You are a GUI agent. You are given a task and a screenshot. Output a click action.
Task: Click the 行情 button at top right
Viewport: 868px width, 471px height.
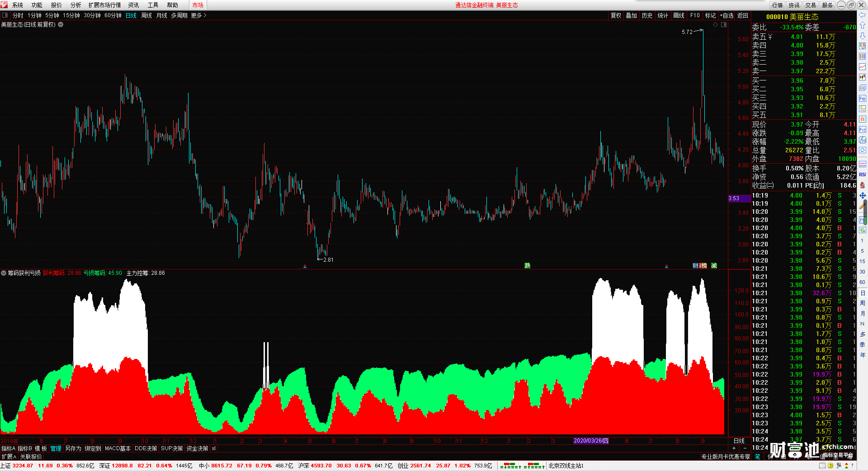point(777,5)
